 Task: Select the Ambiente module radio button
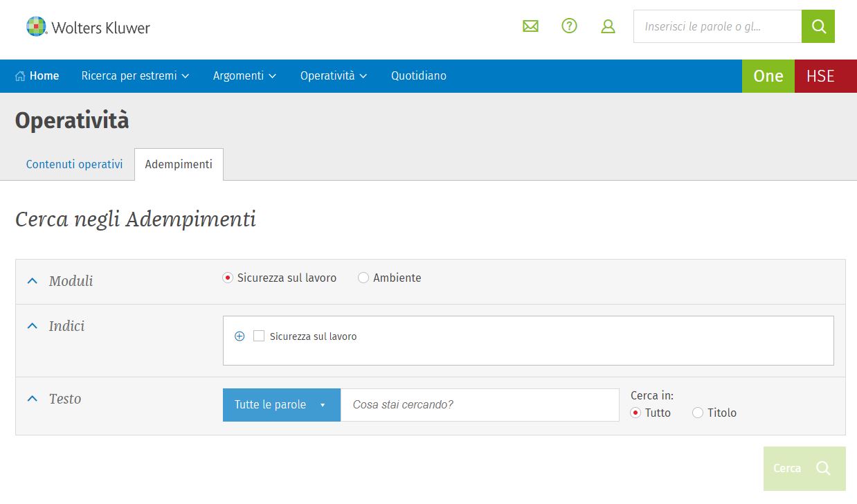tap(363, 278)
